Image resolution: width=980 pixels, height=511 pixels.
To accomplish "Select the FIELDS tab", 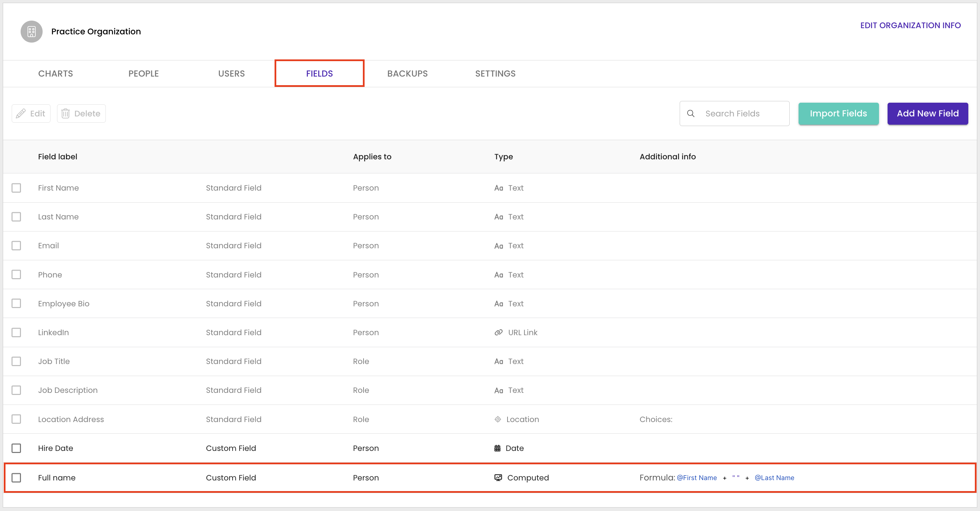I will (x=320, y=73).
